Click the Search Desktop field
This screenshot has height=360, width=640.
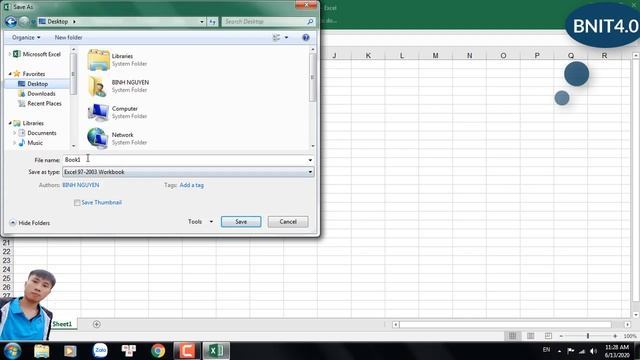(264, 22)
